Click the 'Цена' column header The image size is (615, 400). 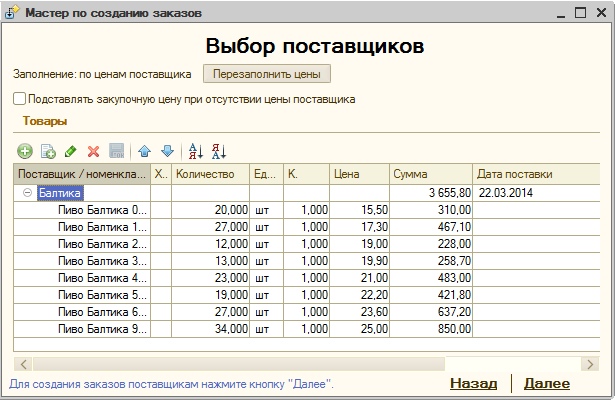(x=359, y=174)
